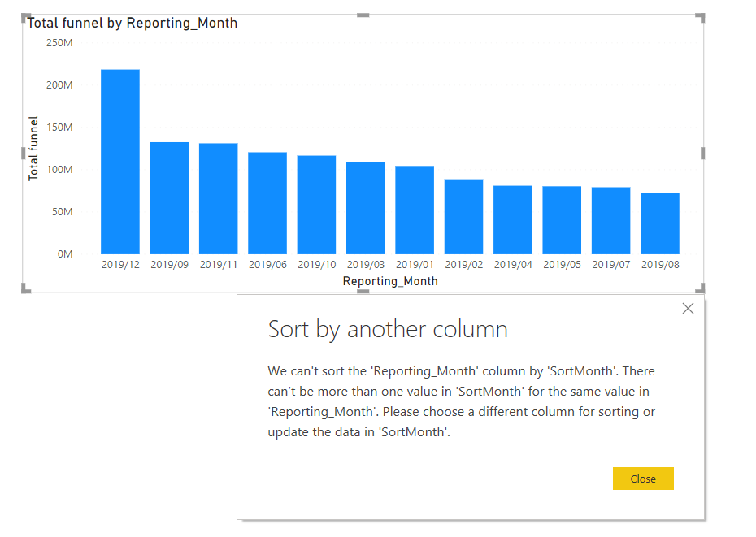Viewport: 756px width, 537px height.
Task: Click the visual's top-center resize handle
Action: (x=363, y=15)
